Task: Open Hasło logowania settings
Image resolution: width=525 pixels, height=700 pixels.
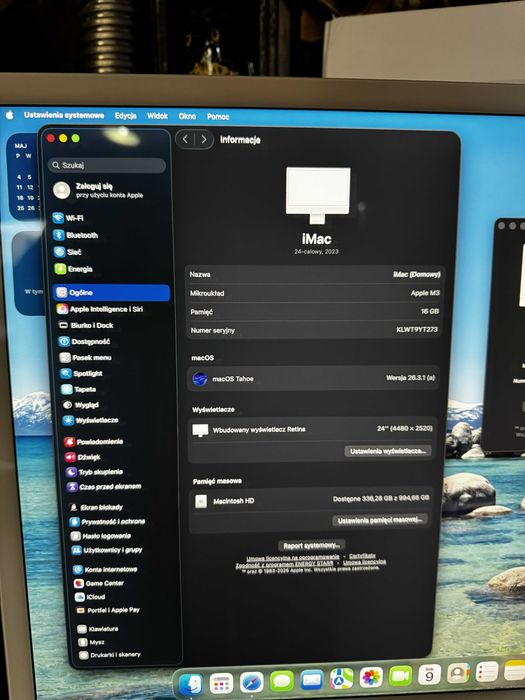Action: tap(101, 536)
